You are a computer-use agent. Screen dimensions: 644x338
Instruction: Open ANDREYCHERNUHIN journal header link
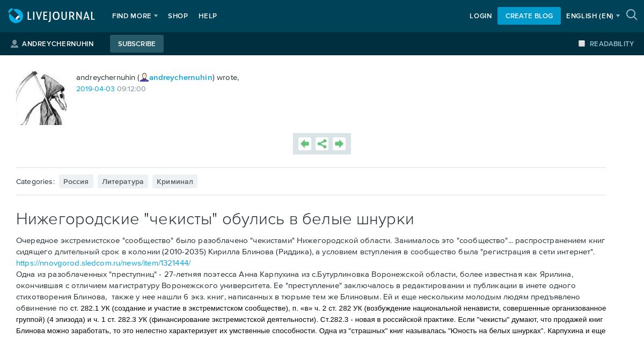57,44
